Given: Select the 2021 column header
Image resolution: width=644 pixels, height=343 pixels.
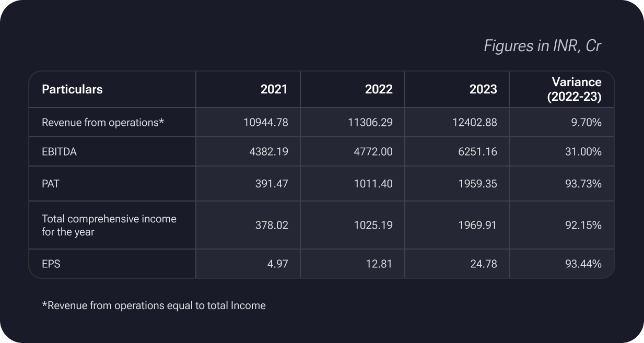Looking at the screenshot, I should point(274,89).
